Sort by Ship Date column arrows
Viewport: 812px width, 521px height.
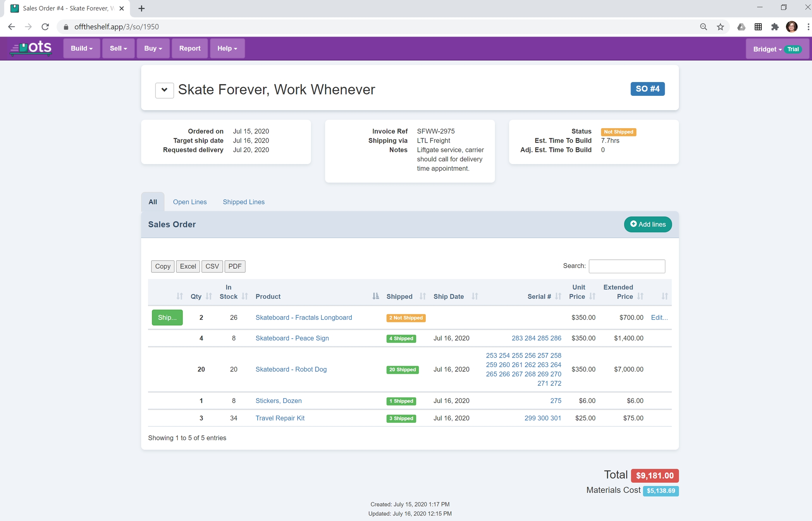click(x=475, y=296)
